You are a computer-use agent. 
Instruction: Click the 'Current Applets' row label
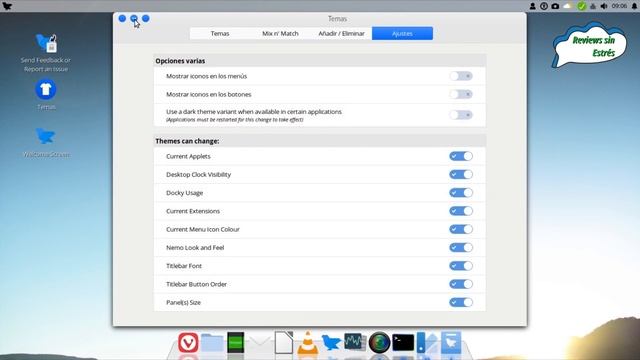pos(188,156)
